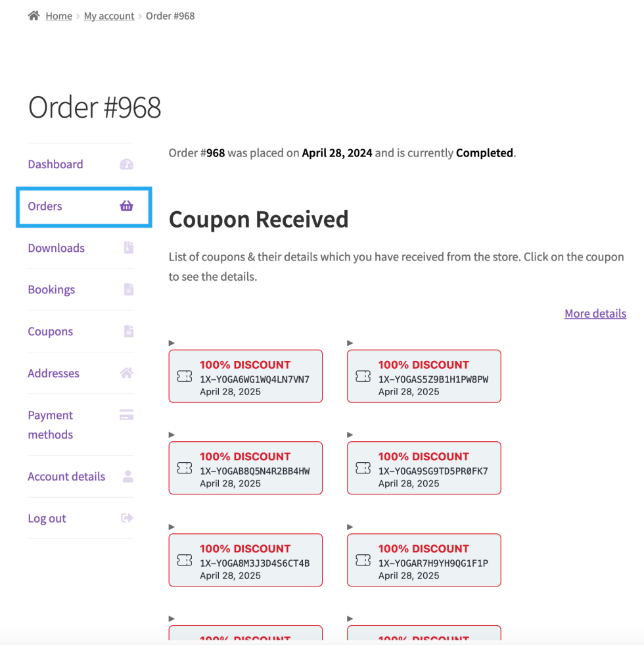The height and width of the screenshot is (645, 644).
Task: Click the Downloads file icon
Action: point(129,248)
